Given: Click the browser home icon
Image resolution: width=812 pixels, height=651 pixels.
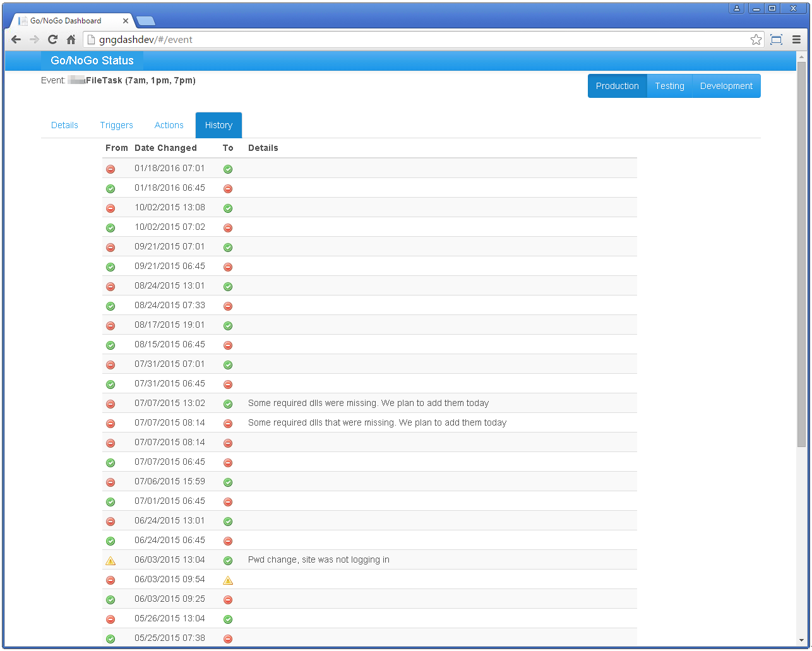Looking at the screenshot, I should tap(71, 40).
